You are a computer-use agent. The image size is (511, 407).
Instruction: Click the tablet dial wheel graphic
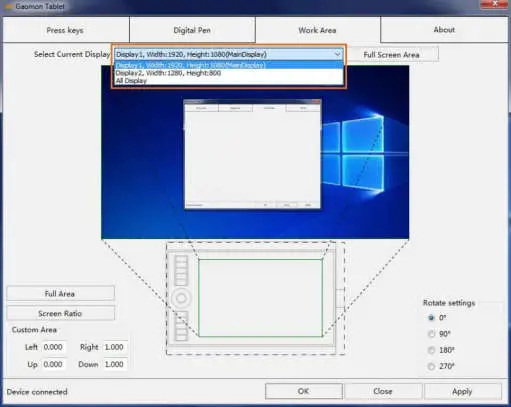click(x=181, y=298)
